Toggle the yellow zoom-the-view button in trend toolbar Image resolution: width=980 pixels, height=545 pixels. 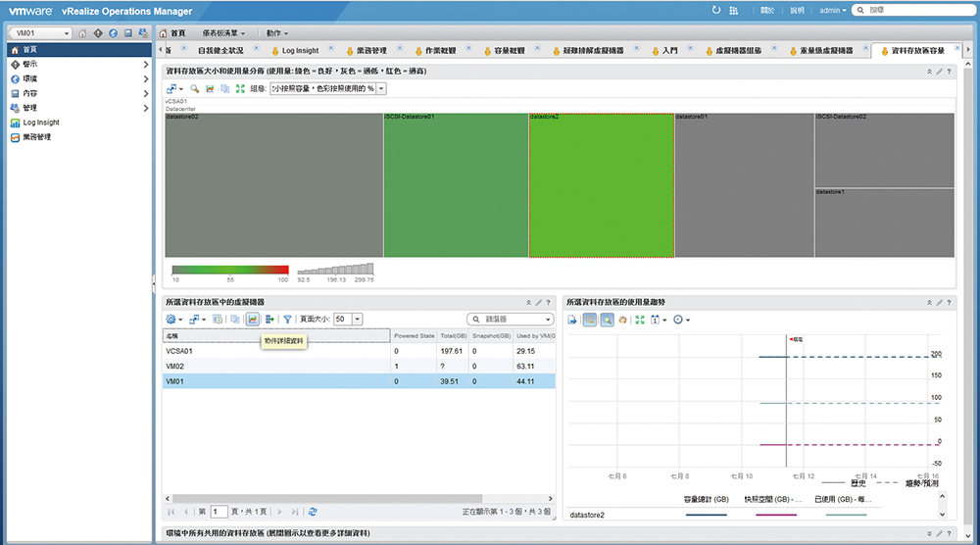coord(589,320)
